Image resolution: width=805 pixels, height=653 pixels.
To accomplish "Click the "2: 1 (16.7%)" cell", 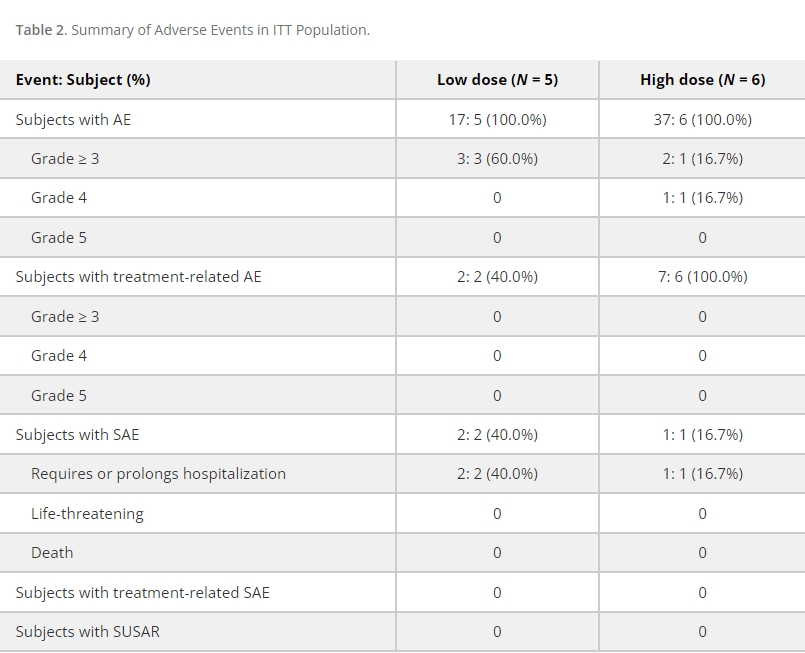I will 702,159.
